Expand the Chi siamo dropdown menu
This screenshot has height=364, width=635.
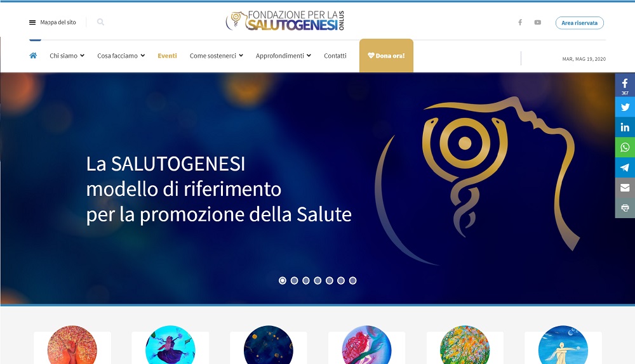coord(67,56)
